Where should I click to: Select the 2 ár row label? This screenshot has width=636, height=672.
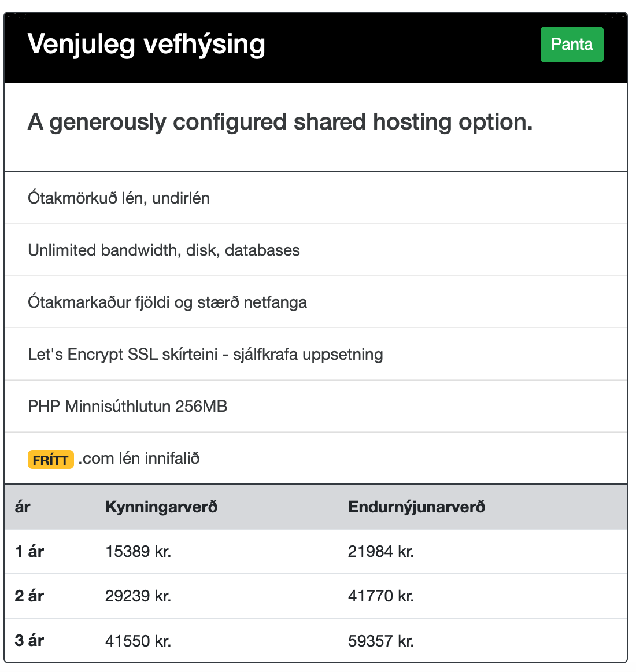click(28, 596)
